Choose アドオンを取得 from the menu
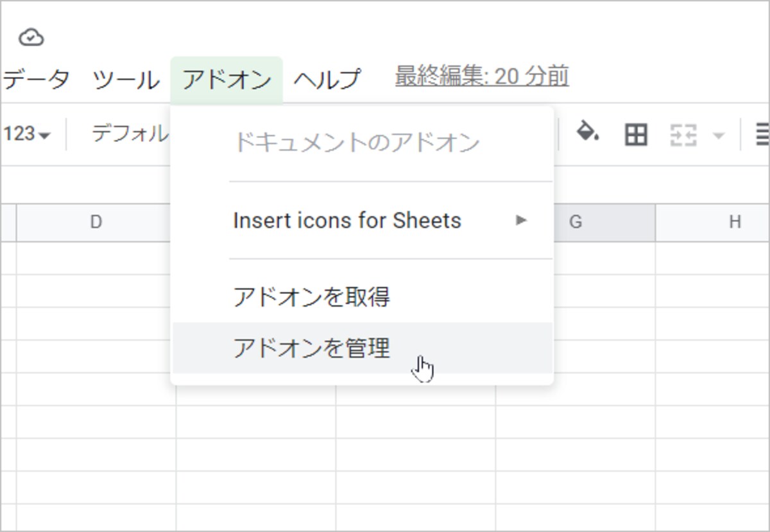The height and width of the screenshot is (532, 770). coord(363,297)
